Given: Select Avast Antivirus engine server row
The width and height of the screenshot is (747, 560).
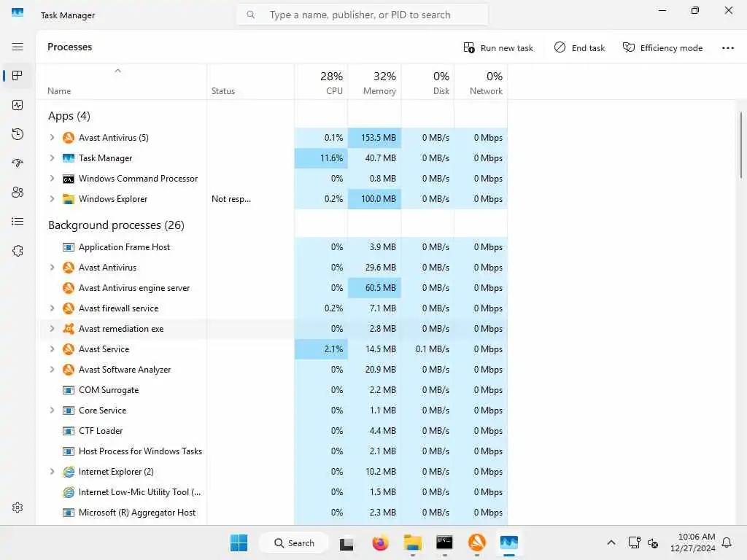Looking at the screenshot, I should (272, 287).
